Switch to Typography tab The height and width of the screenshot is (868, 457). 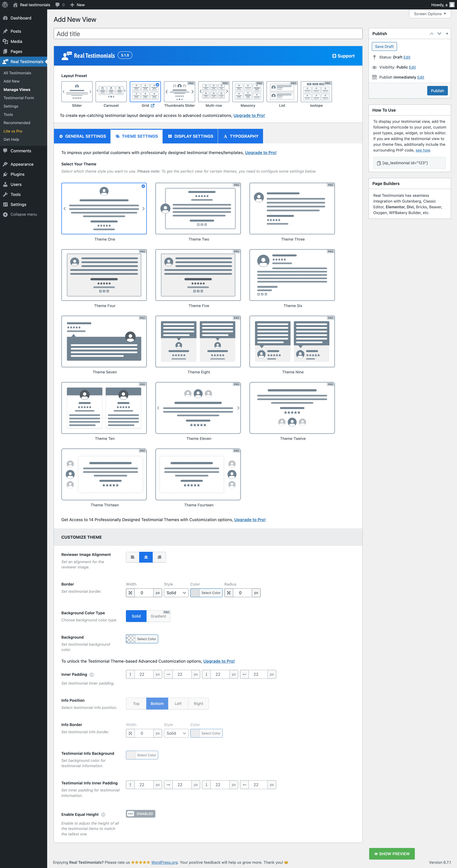(x=241, y=136)
